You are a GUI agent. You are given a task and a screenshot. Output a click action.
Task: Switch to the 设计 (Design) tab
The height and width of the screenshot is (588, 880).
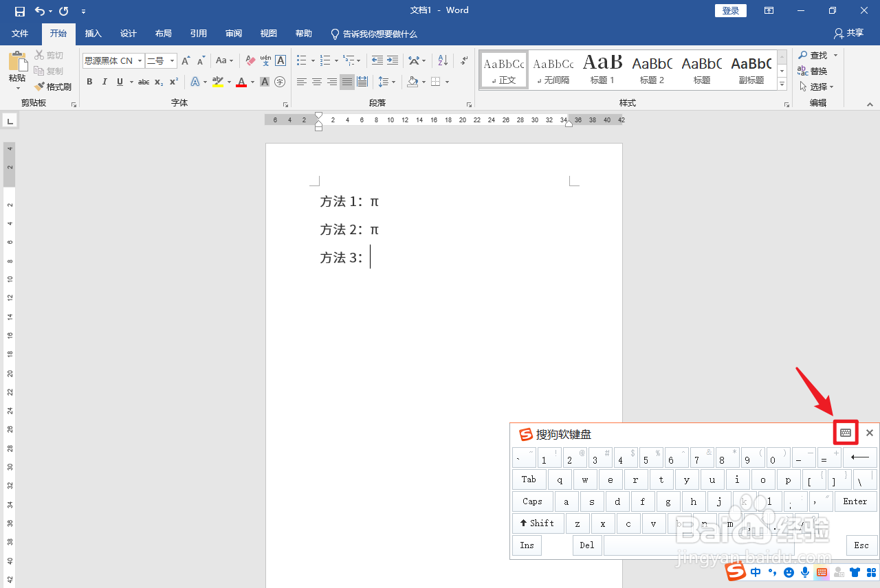point(129,34)
